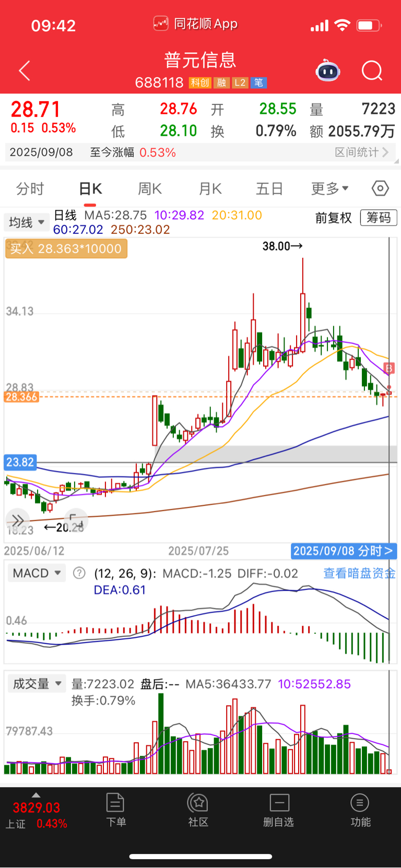
Task: Tap the 买入 28.363*10000 label
Action: pos(66,248)
